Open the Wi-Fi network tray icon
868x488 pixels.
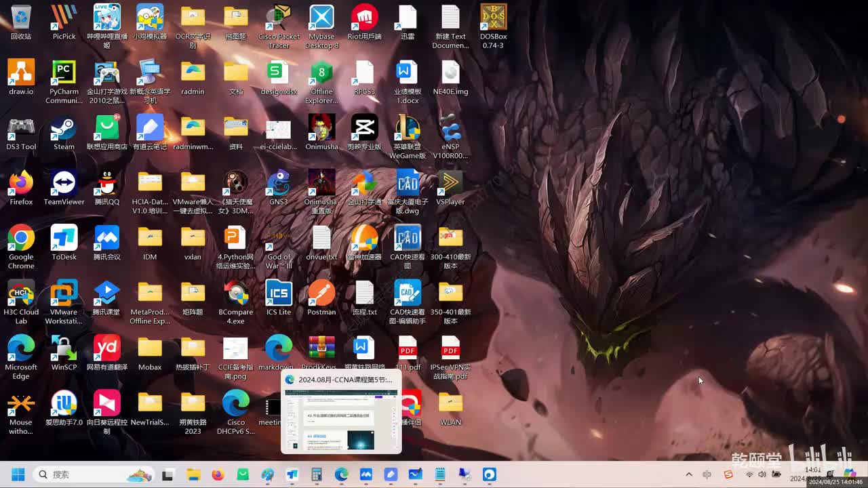[x=749, y=474]
